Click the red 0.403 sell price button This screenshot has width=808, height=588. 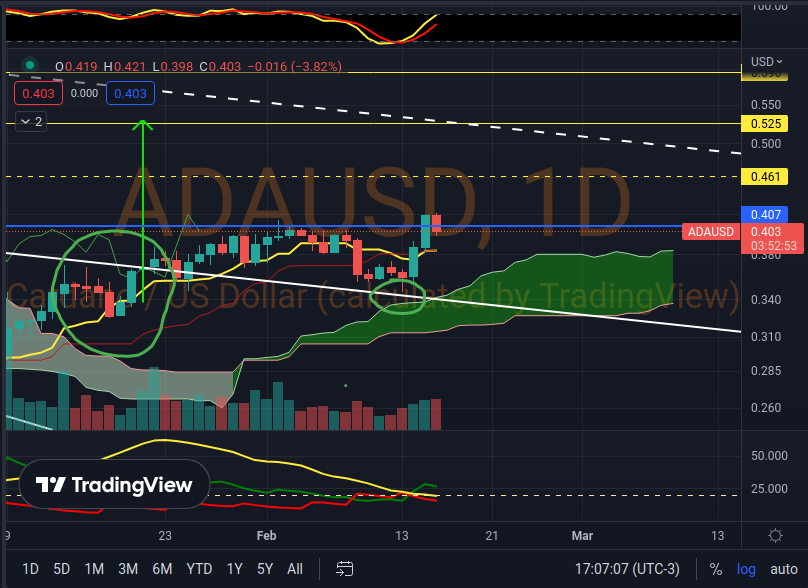[38, 94]
